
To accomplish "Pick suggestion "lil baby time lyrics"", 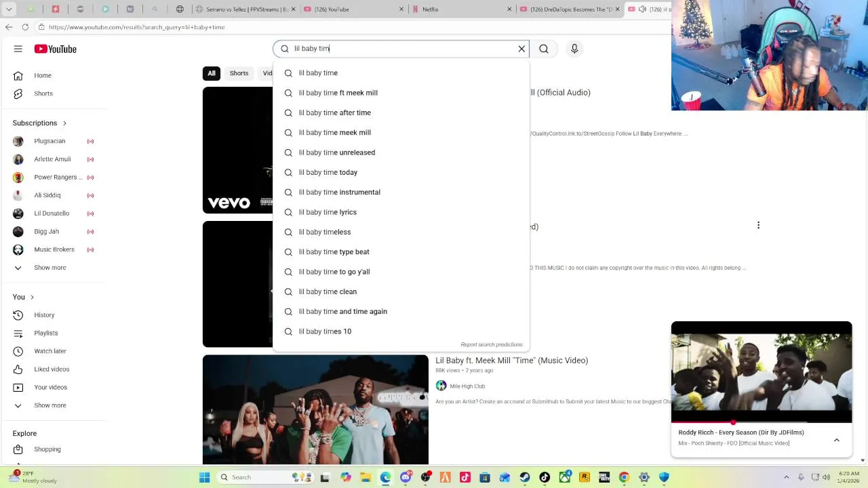I will pos(401,212).
